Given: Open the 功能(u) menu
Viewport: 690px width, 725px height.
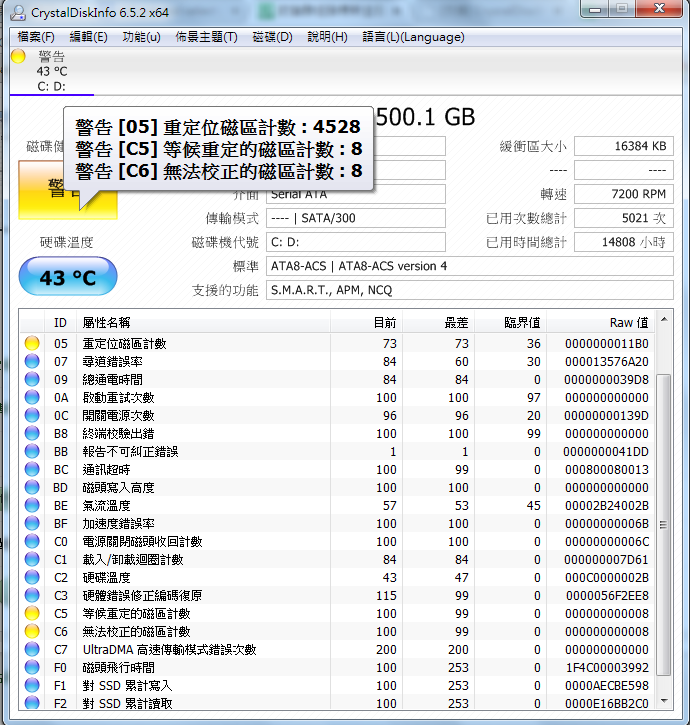Looking at the screenshot, I should 142,37.
